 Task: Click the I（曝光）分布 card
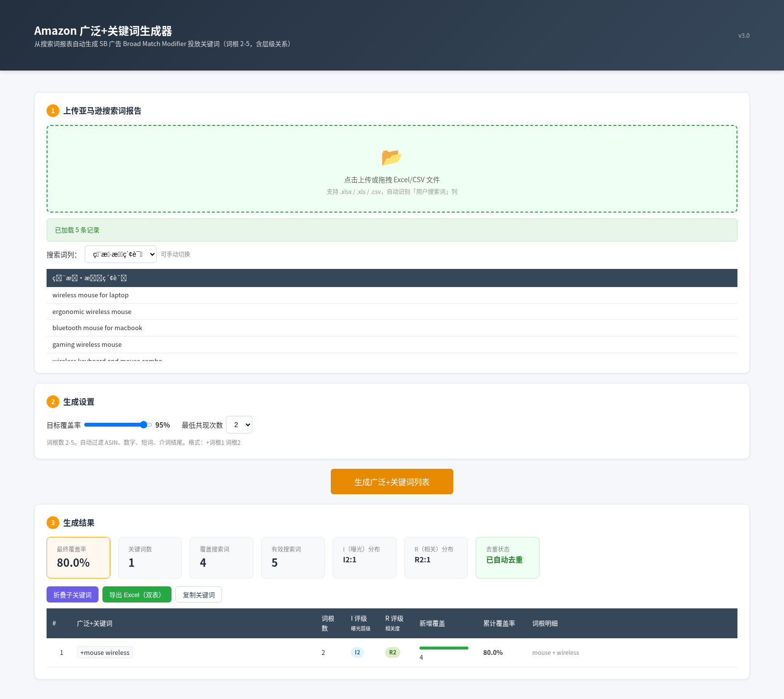365,557
